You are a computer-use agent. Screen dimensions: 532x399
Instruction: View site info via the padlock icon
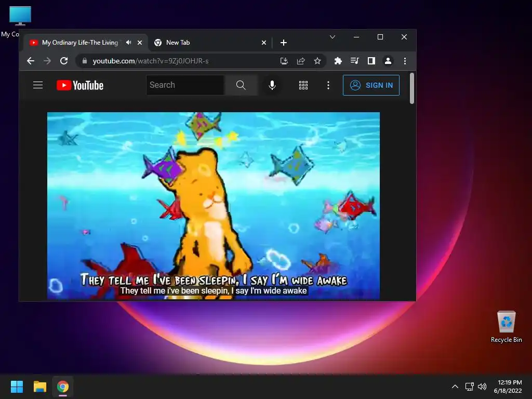click(x=85, y=61)
